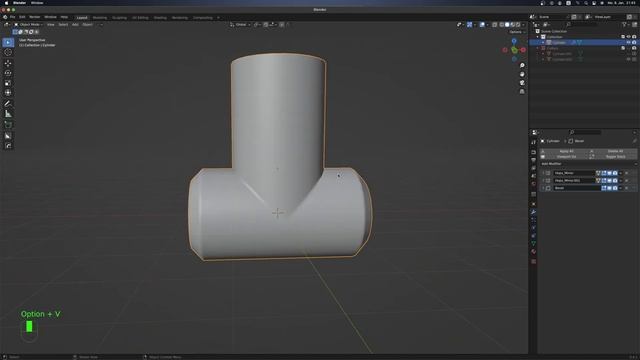
Task: Open the viewport View menu
Action: click(x=51, y=24)
